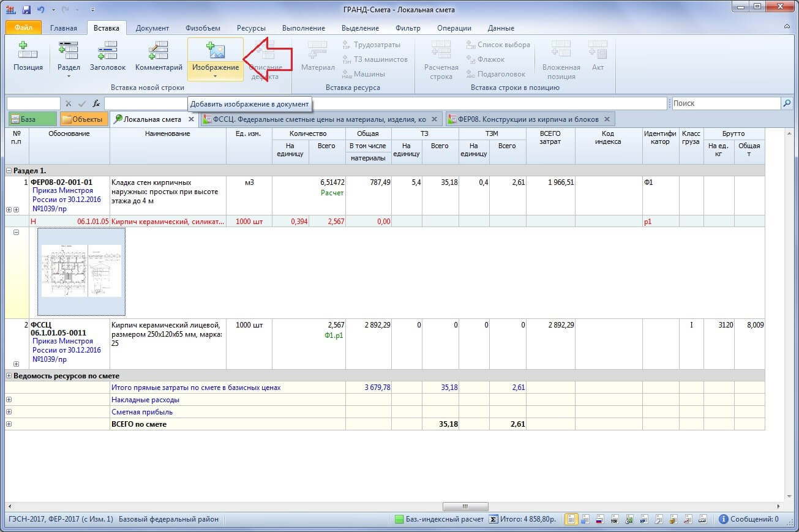Click the horizontal scrollbar thumb

pyautogui.click(x=465, y=506)
